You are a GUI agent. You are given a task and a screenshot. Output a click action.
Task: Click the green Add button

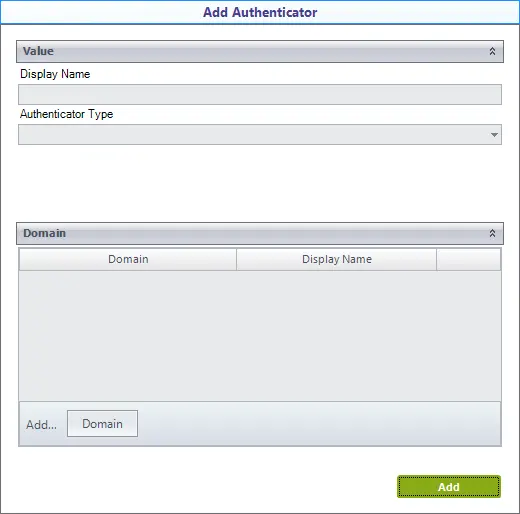[x=449, y=487]
